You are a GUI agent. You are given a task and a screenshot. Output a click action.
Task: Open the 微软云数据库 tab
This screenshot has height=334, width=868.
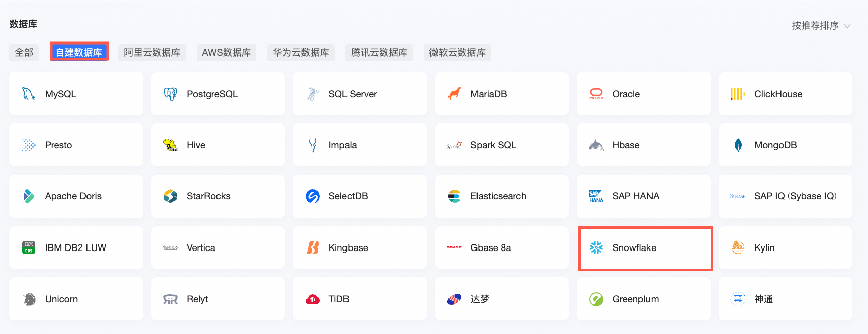[457, 53]
